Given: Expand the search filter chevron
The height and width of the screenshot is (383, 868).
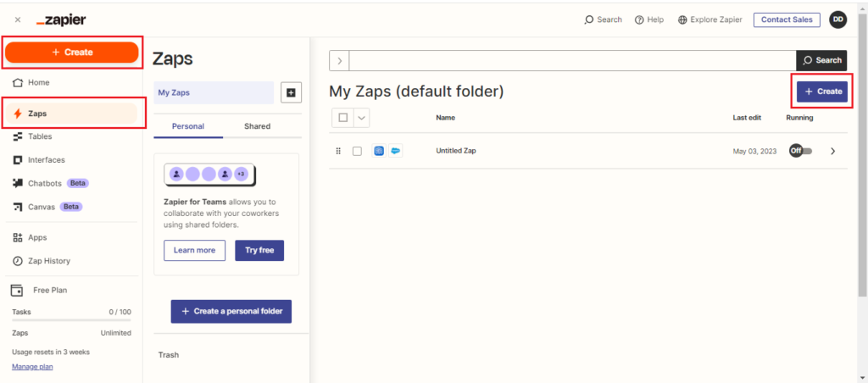Looking at the screenshot, I should click(339, 60).
